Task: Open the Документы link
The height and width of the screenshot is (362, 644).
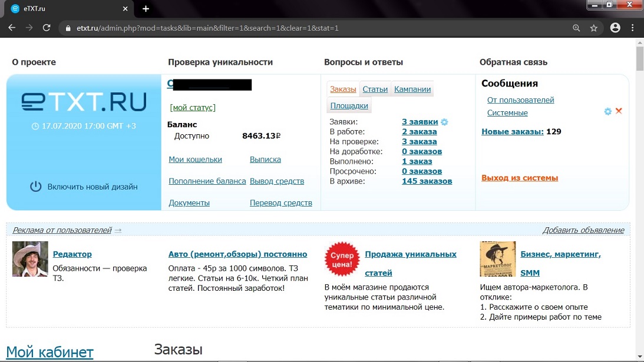Action: coord(189,202)
